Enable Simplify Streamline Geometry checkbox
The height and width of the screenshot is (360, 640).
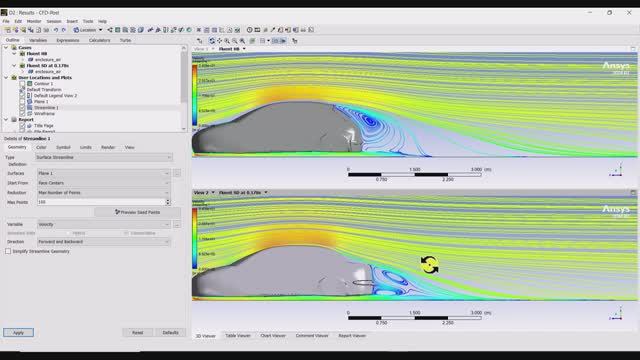pos(8,251)
